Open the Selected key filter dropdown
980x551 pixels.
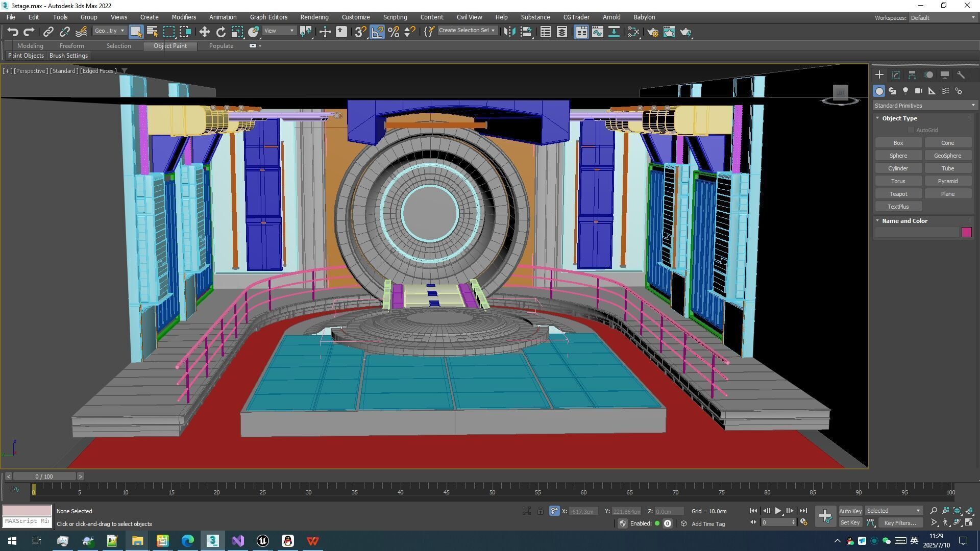[x=894, y=511]
